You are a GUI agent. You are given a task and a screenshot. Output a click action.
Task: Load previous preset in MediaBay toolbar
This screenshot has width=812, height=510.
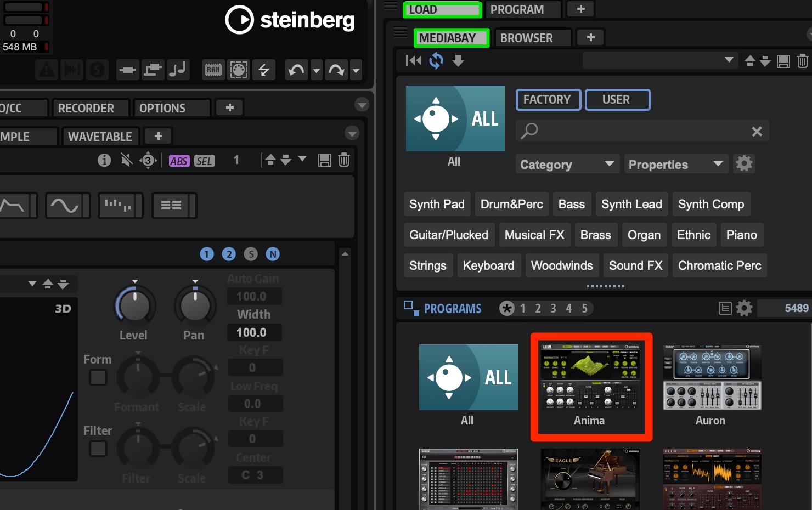click(x=750, y=60)
